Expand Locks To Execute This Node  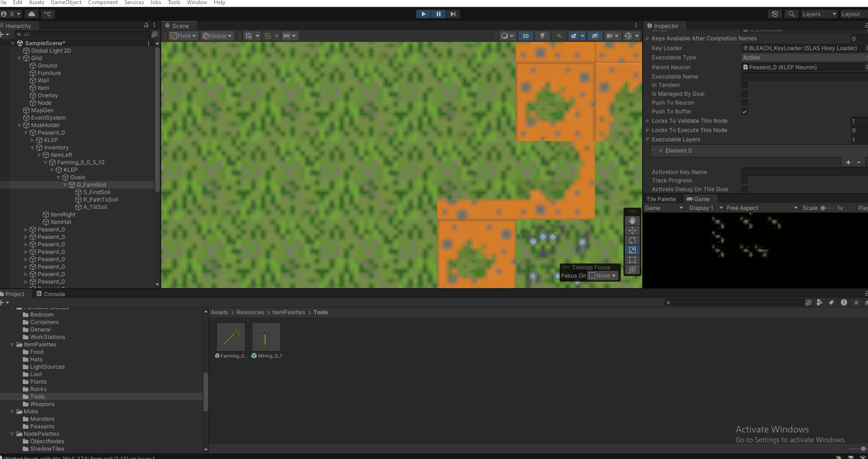click(647, 130)
